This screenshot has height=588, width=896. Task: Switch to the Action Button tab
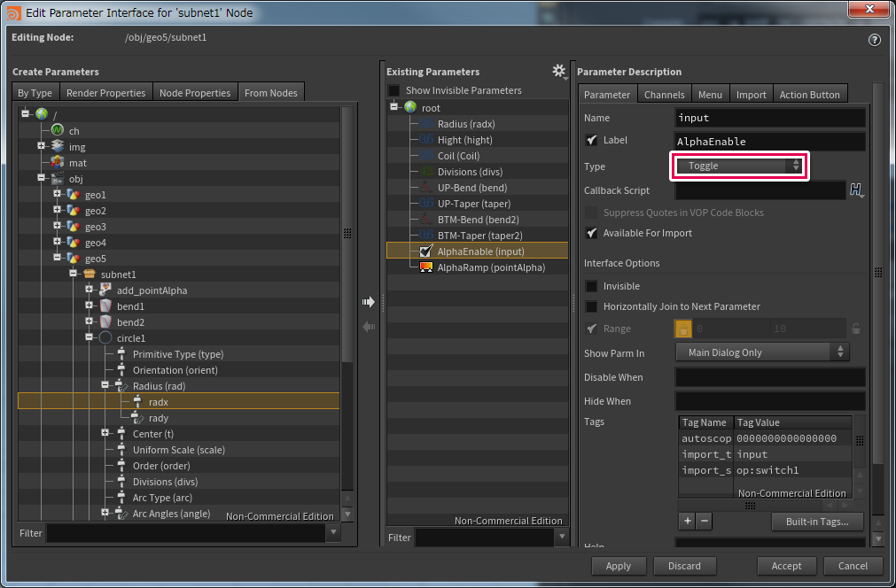coord(810,94)
